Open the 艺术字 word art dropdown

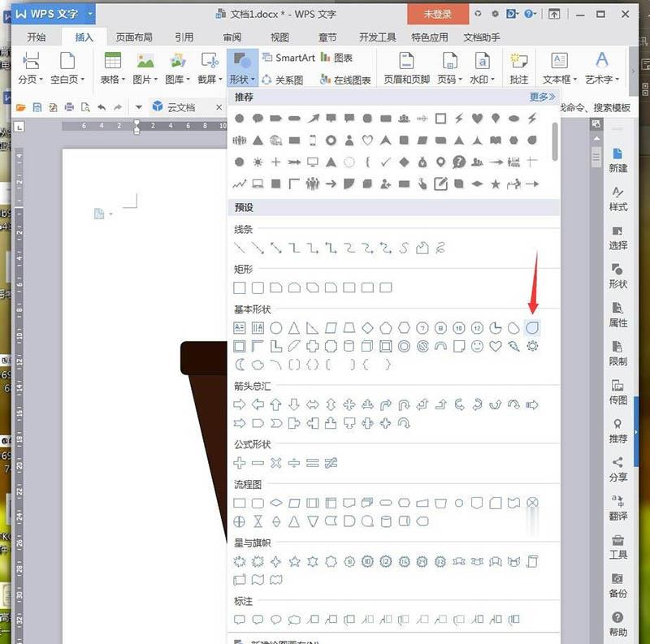point(602,68)
